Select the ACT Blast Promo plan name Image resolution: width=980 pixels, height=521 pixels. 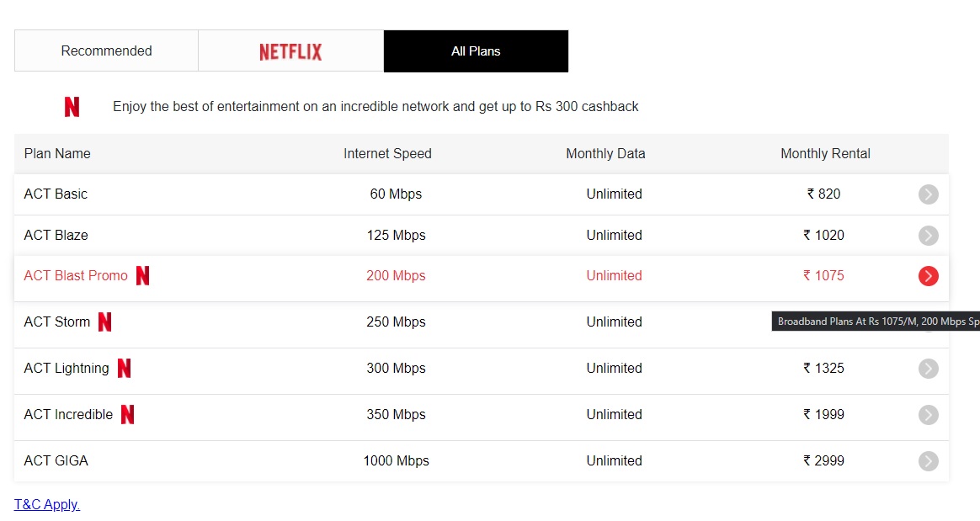[76, 276]
